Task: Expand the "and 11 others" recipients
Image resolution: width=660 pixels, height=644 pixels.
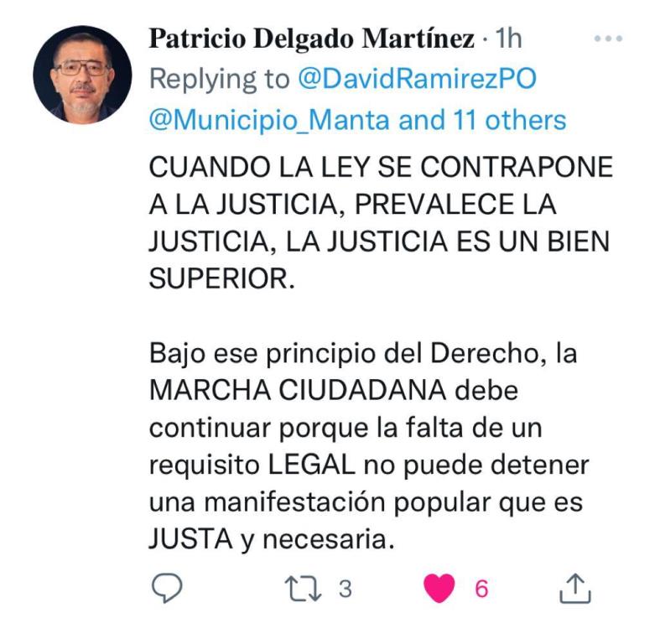Action: pos(482,120)
